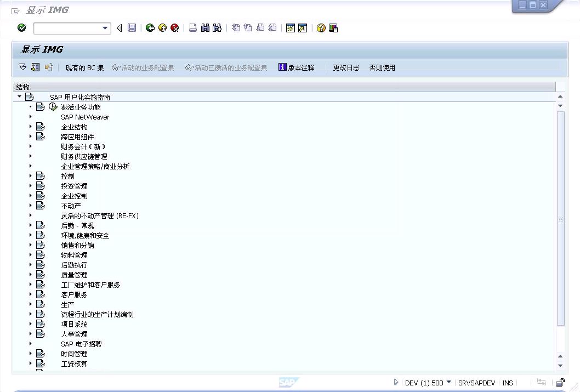
Task: Select 灵活的不动产管理 (RE-FX) item
Action: pyautogui.click(x=100, y=215)
